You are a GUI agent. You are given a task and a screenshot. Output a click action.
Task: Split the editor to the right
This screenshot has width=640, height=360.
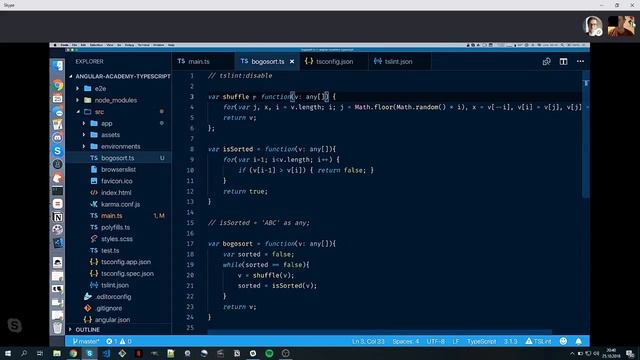tap(563, 62)
